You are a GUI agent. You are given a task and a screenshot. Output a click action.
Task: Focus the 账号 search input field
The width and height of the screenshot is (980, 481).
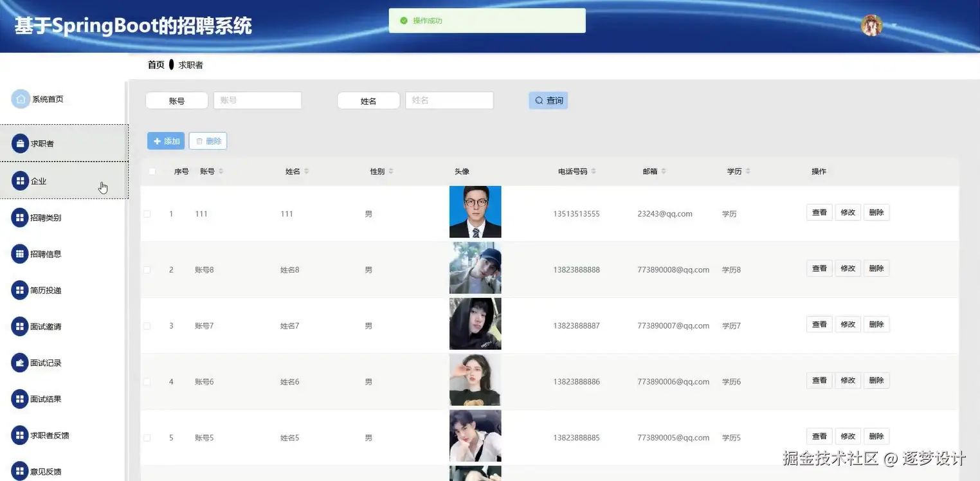point(257,100)
